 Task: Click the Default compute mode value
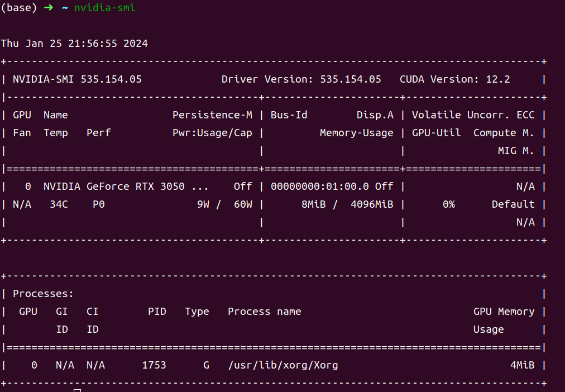pos(513,204)
